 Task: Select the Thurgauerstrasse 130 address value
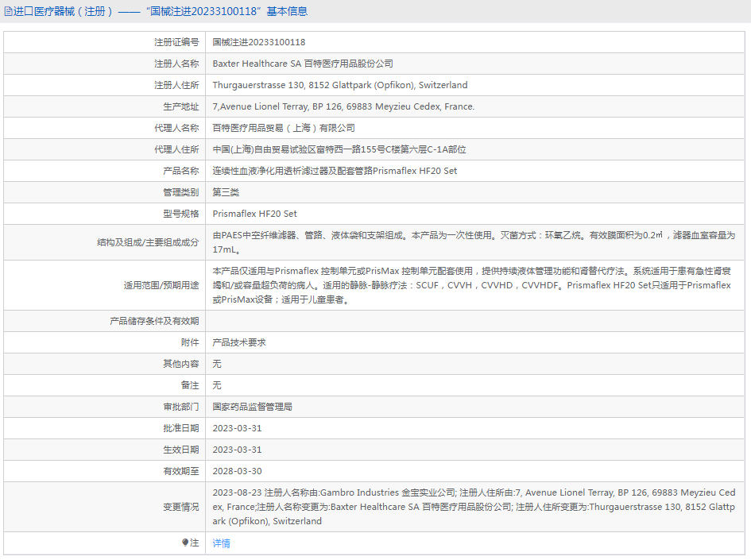click(340, 85)
